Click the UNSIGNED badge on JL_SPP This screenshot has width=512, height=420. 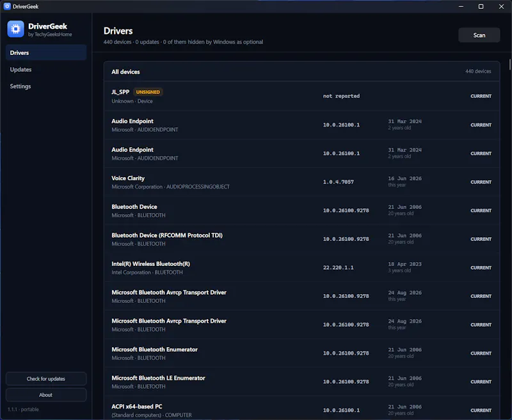[148, 92]
